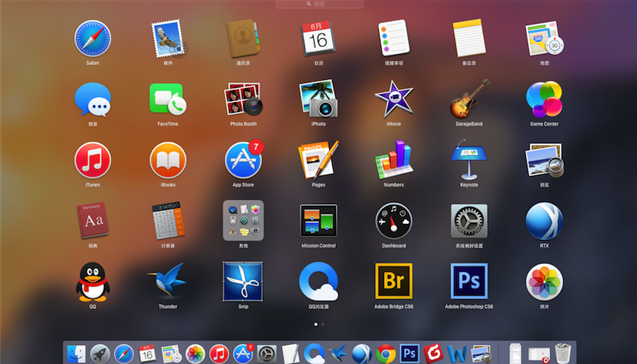Click the Launchpad search field
The image size is (637, 364).
tap(319, 4)
